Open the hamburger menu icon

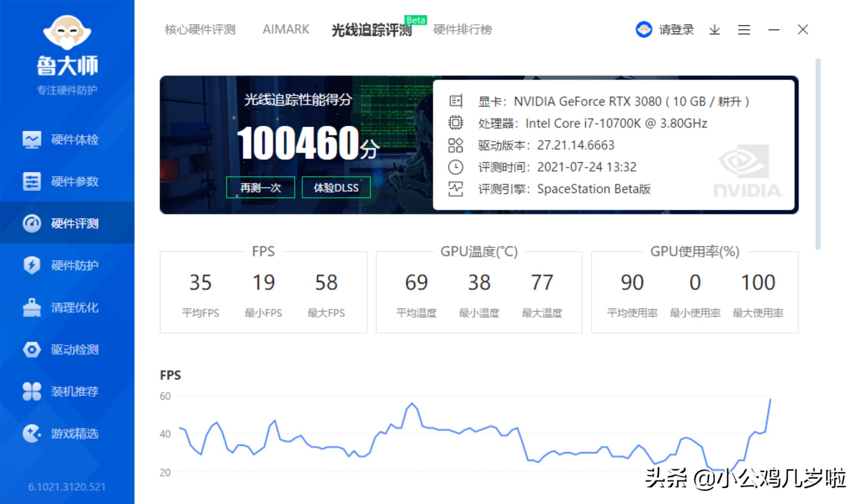coord(744,29)
